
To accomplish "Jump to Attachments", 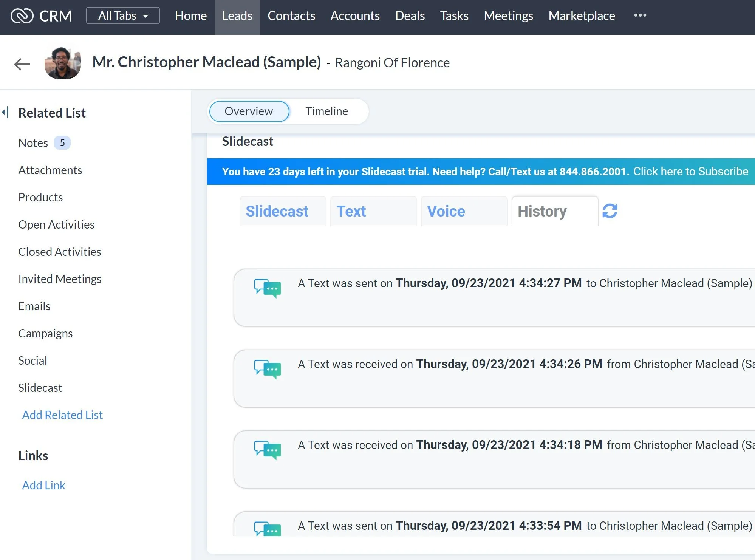I will tap(50, 170).
